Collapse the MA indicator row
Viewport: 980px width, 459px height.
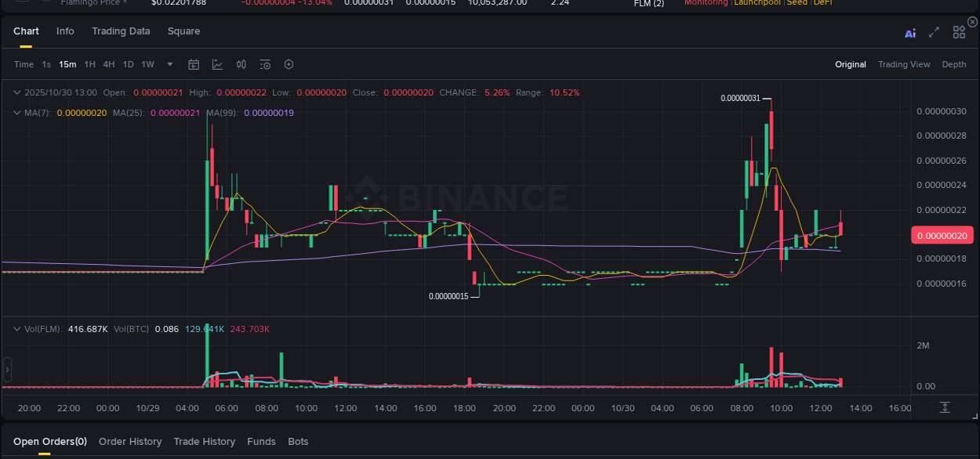point(16,113)
